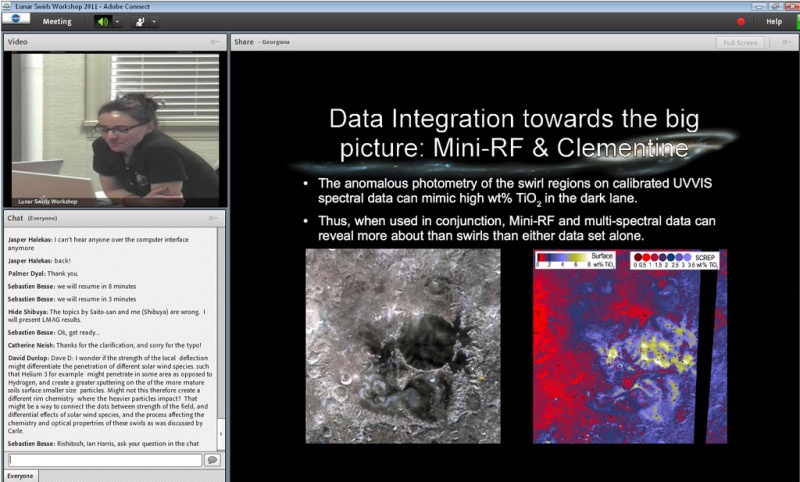The image size is (800, 482).
Task: Click 'we will resume in 8 minutes' message
Action: point(72,286)
